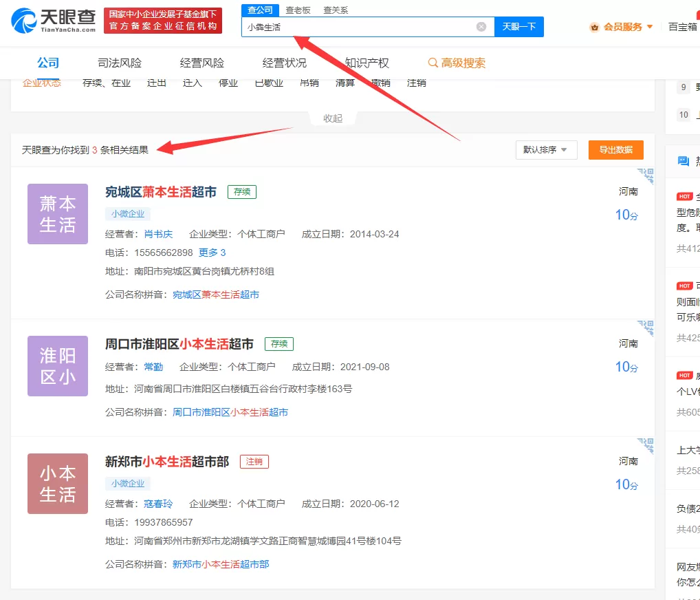
Task: Click the 存续 status badge of 宛城区萧本生活超市
Action: click(x=242, y=192)
